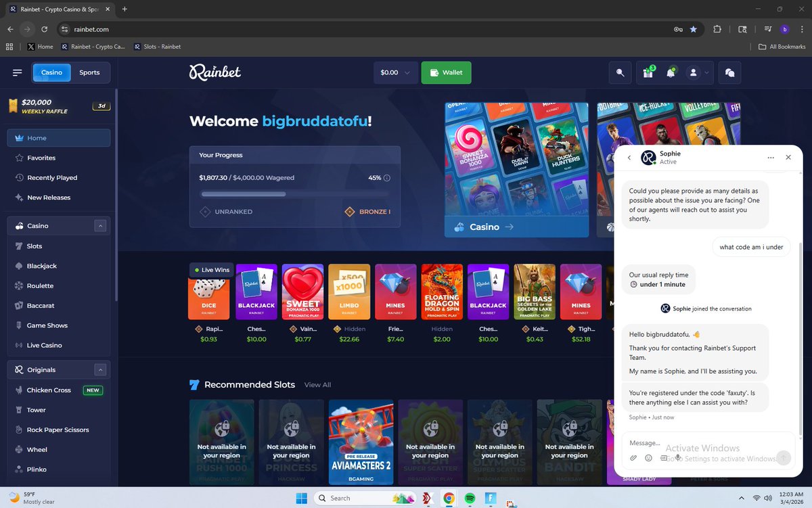Viewport: 812px width, 508px height.
Task: Open the emoji picker in chat
Action: click(x=648, y=458)
